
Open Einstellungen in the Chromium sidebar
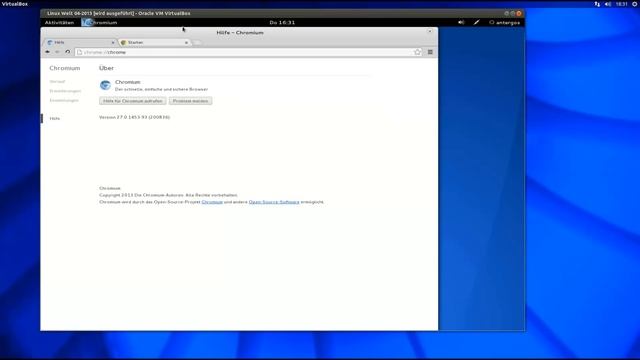[64, 100]
